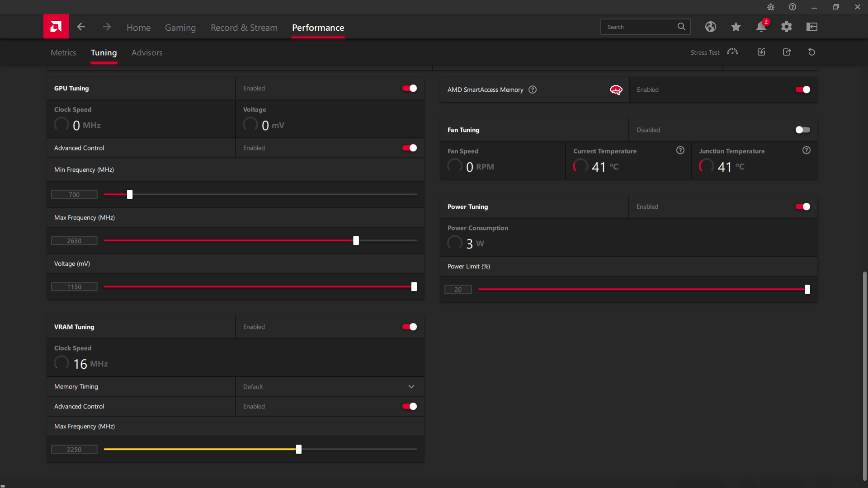The height and width of the screenshot is (488, 868).
Task: Toggle GPU Advanced Control switch
Action: point(410,148)
